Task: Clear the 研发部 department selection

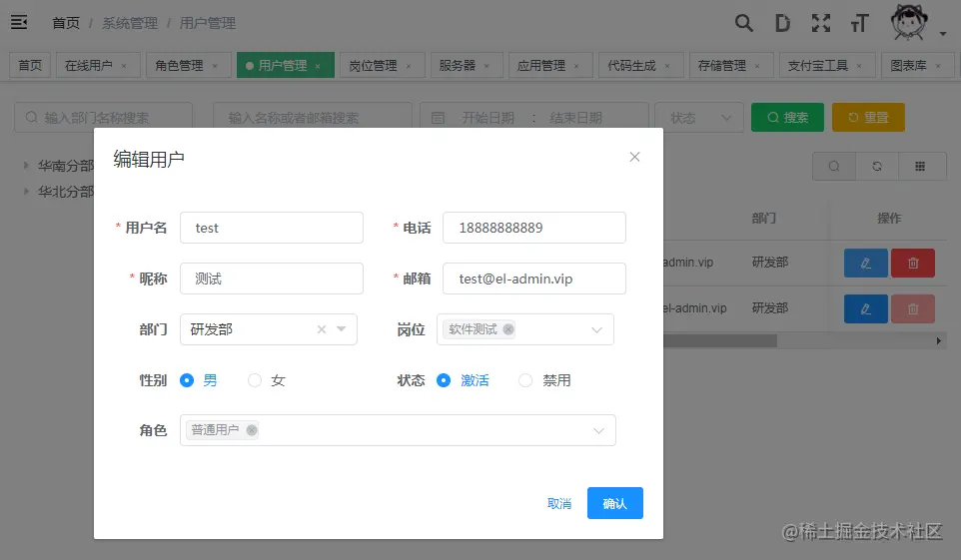Action: (321, 329)
